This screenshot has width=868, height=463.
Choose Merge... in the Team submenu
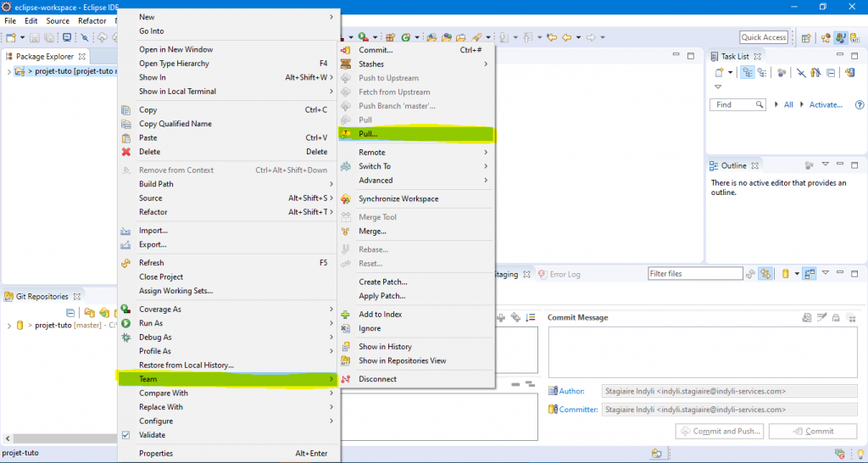pyautogui.click(x=416, y=231)
